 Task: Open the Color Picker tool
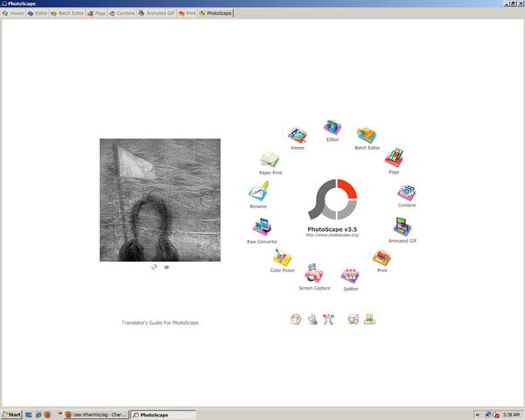click(282, 257)
